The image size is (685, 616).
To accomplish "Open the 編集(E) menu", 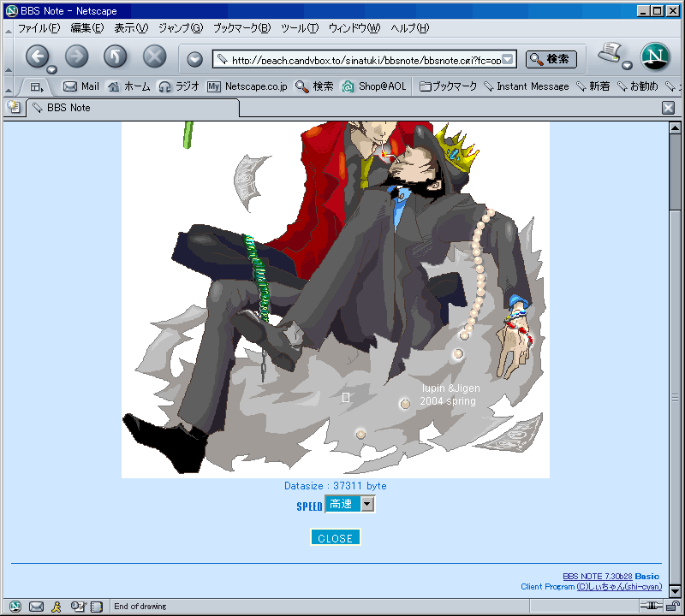I will [87, 28].
